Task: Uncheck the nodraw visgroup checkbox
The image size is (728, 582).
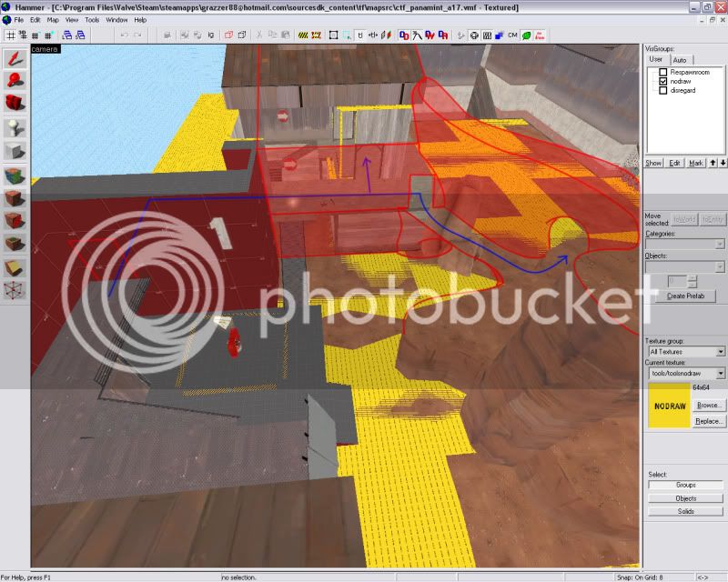Action: (x=663, y=81)
